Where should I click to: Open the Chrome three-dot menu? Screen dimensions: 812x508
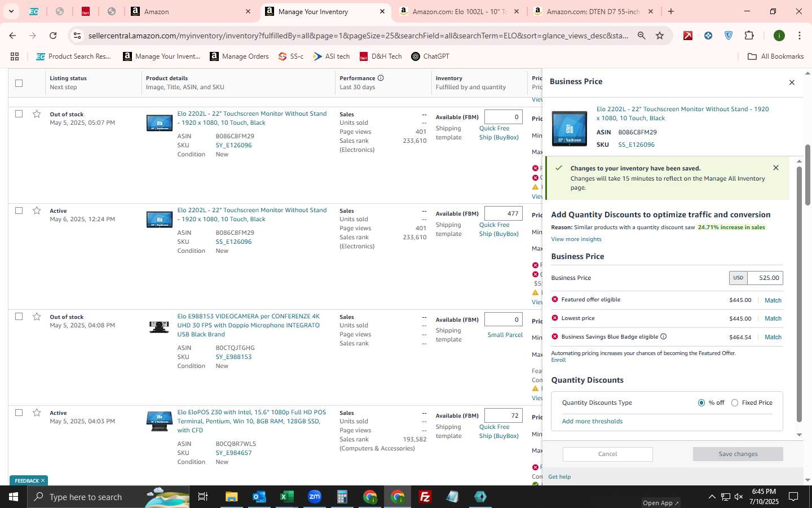[800, 36]
